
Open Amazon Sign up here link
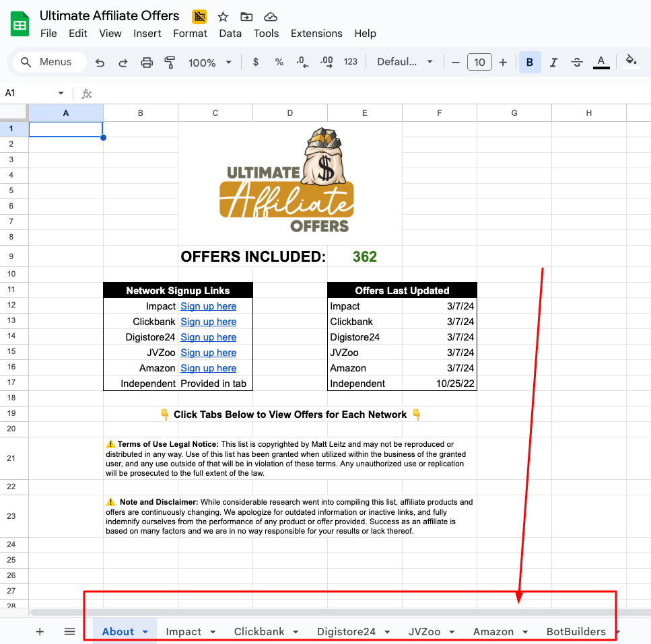pyautogui.click(x=209, y=368)
